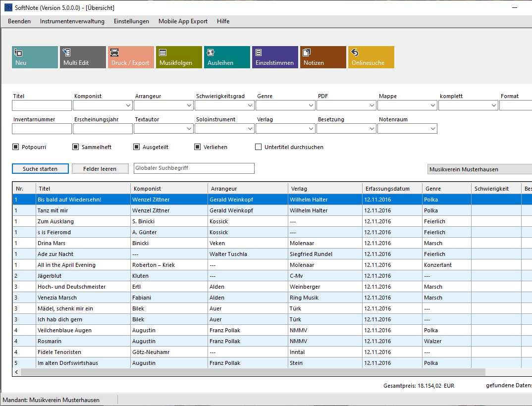Launch the Onlinesuche tile
Screen dimensions: 532x406
pos(371,57)
